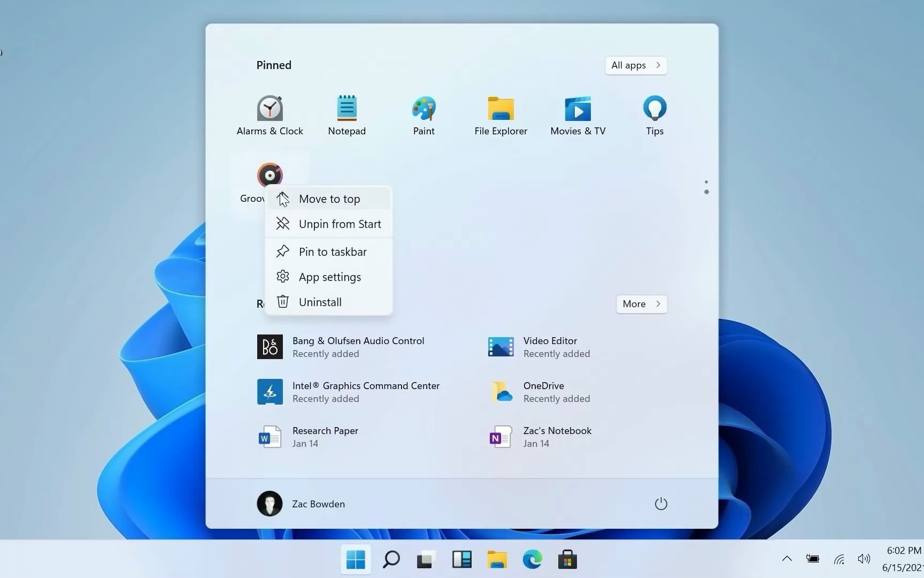
Task: Open File Explorer from the Pinned section
Action: click(x=500, y=116)
